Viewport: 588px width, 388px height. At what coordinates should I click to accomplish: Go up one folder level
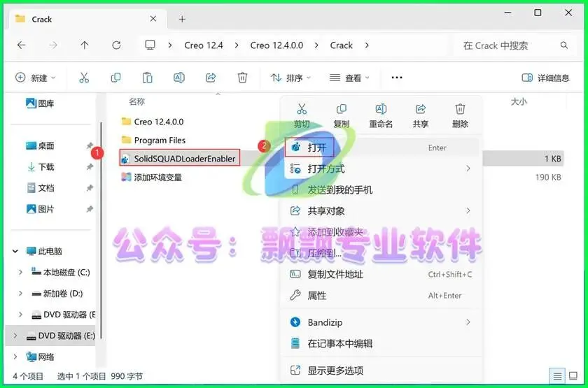pyautogui.click(x=85, y=45)
